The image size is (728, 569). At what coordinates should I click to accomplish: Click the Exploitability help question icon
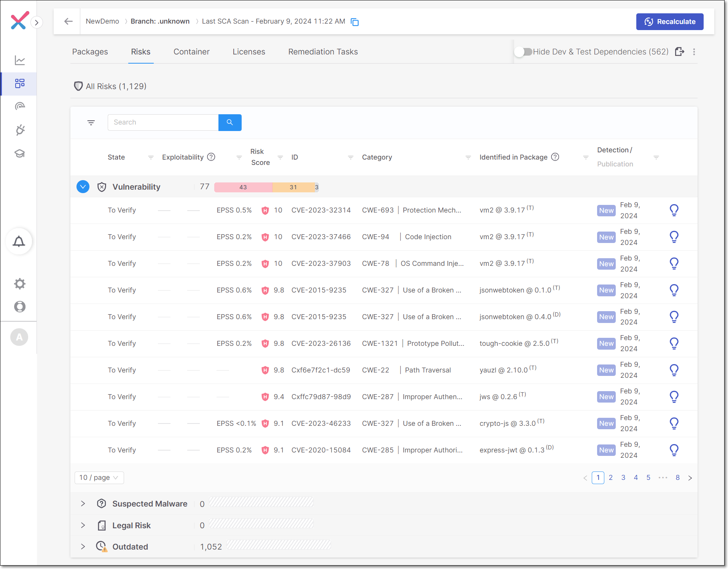[x=211, y=157]
